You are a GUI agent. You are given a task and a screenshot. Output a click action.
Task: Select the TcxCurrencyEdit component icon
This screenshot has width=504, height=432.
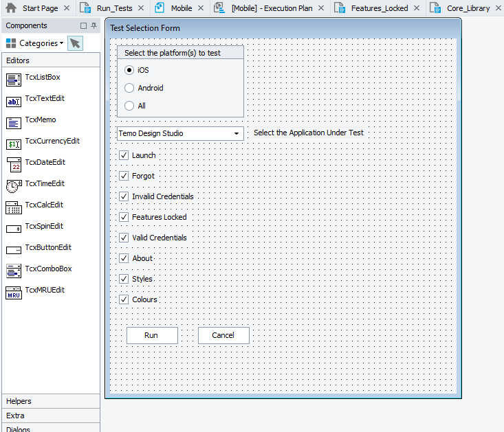coord(14,144)
